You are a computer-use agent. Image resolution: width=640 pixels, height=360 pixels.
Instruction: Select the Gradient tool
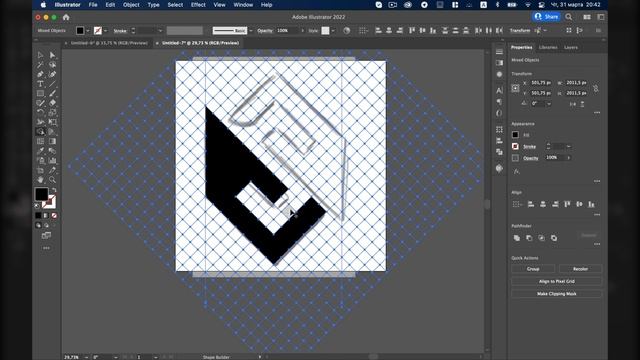[52, 141]
